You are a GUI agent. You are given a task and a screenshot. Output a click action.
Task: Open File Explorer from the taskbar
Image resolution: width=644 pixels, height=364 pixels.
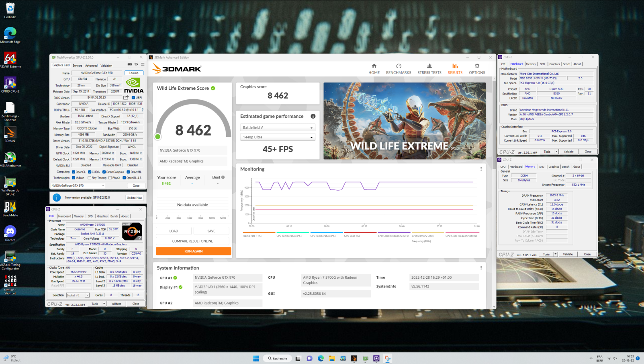point(332,358)
